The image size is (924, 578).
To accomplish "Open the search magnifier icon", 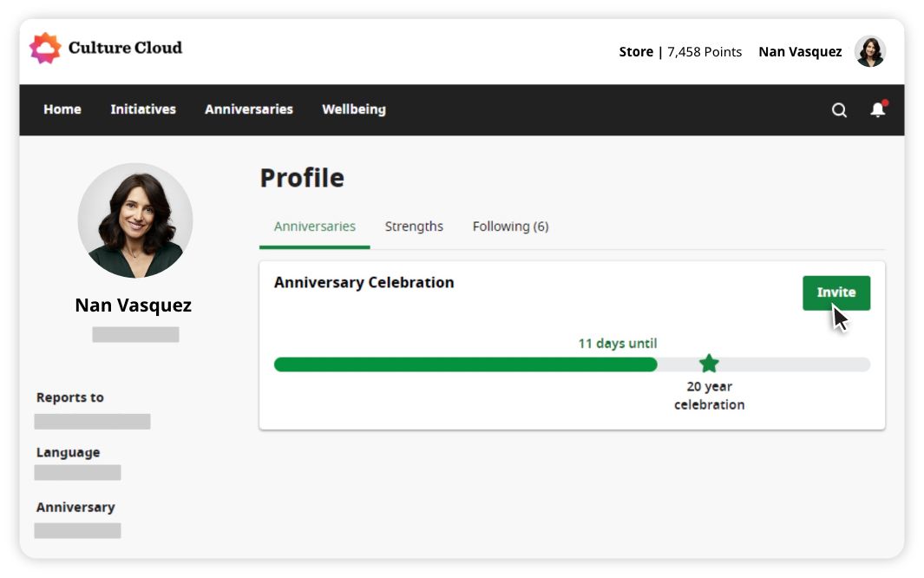I will point(839,110).
